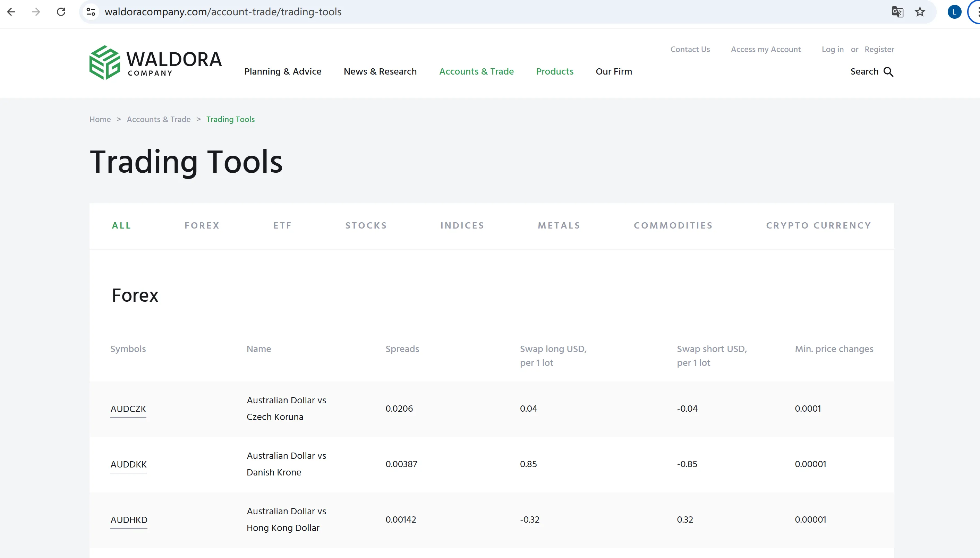This screenshot has height=558, width=980.
Task: Click AUDCZK spread value 0.0206
Action: [x=399, y=409]
